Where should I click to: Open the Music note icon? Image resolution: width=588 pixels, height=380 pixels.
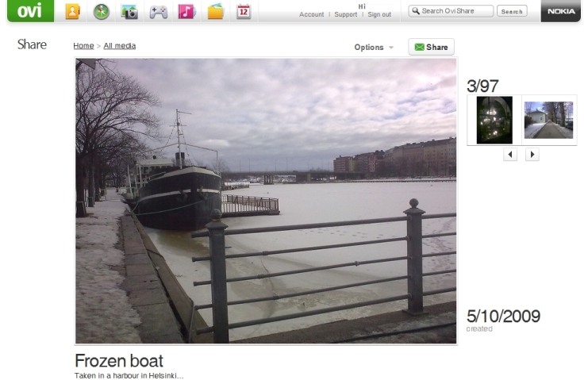tap(186, 11)
